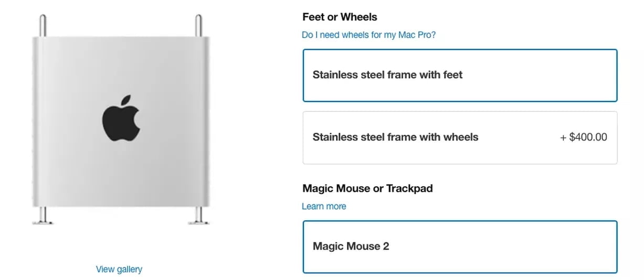This screenshot has height=280, width=644.
Task: Click the Mac Pro's right top handle
Action: (198, 25)
